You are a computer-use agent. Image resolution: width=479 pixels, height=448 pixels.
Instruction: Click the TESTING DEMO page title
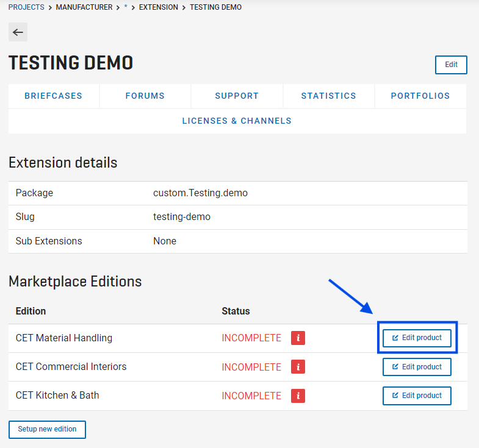tap(71, 63)
